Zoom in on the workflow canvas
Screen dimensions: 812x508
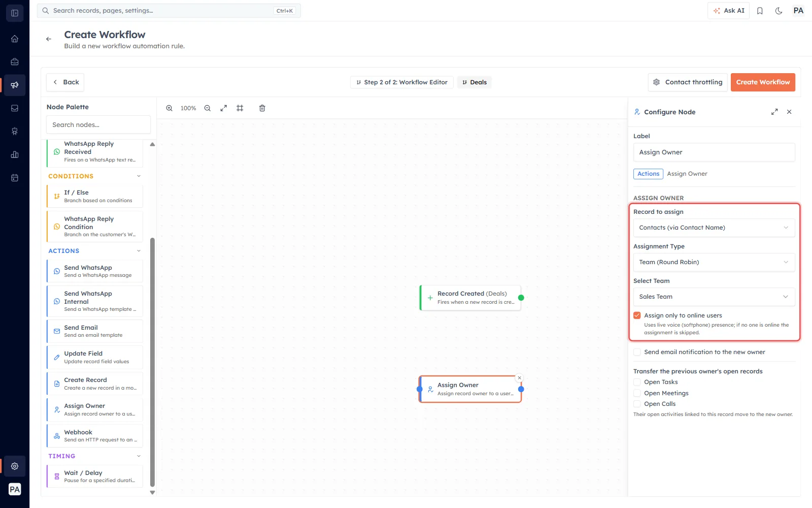tap(170, 108)
